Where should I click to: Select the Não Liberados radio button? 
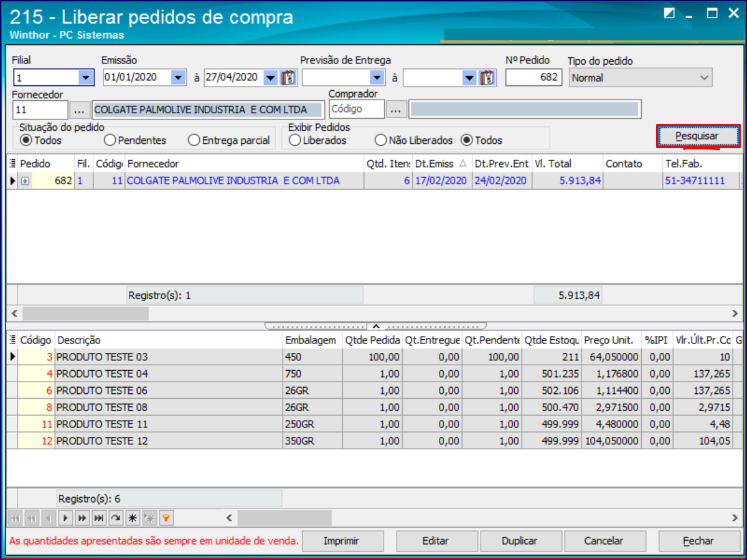pyautogui.click(x=380, y=140)
